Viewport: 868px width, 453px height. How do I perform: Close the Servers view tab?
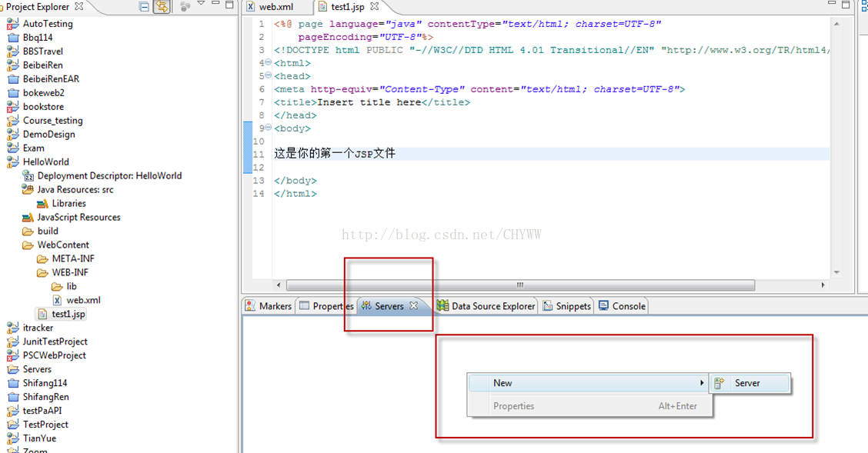pos(413,305)
